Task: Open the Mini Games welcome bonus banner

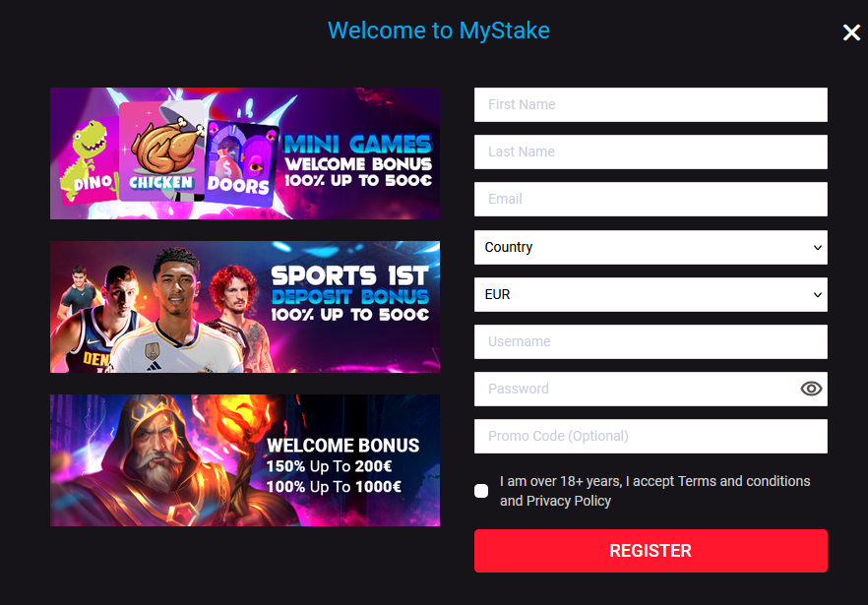Action: tap(245, 153)
